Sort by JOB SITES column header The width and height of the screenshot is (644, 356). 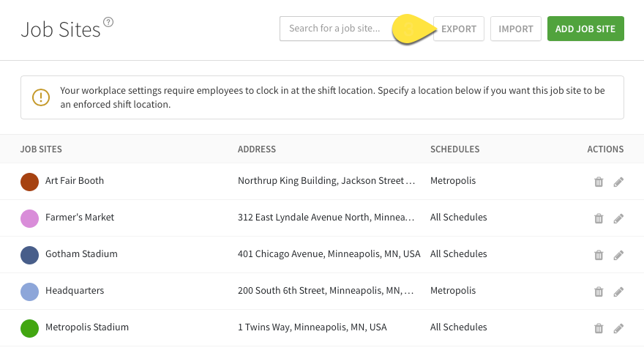click(x=41, y=149)
